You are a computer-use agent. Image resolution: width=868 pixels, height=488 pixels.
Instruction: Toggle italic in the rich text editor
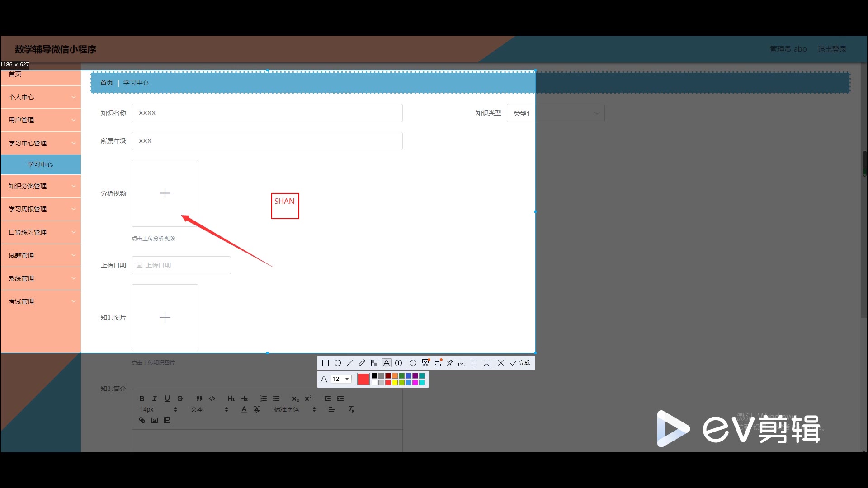coord(154,399)
